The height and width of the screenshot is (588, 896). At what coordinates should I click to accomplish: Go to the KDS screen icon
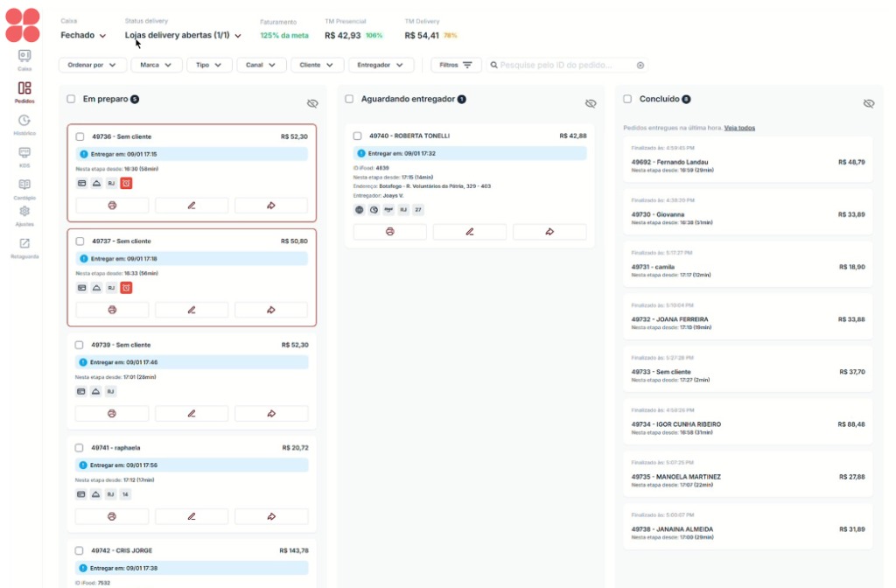click(24, 154)
